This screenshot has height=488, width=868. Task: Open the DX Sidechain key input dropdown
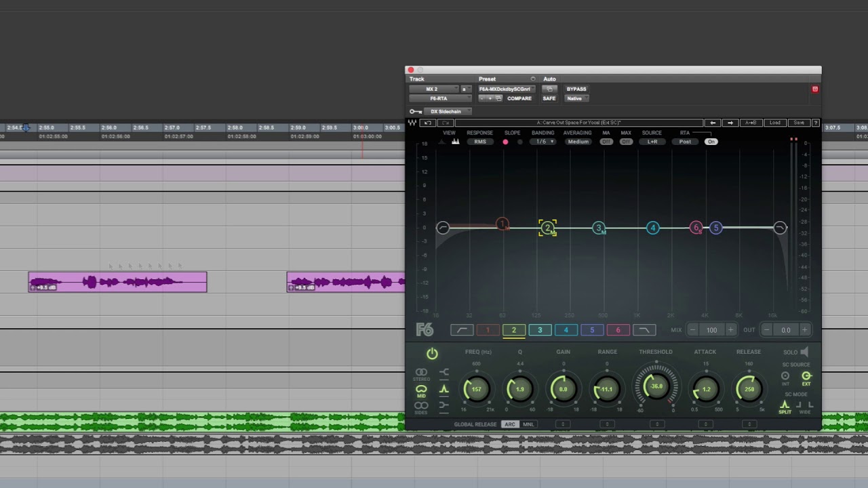coord(448,111)
